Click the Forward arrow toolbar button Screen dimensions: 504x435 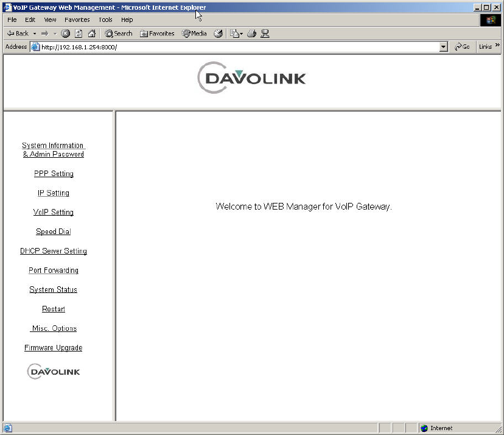click(44, 34)
